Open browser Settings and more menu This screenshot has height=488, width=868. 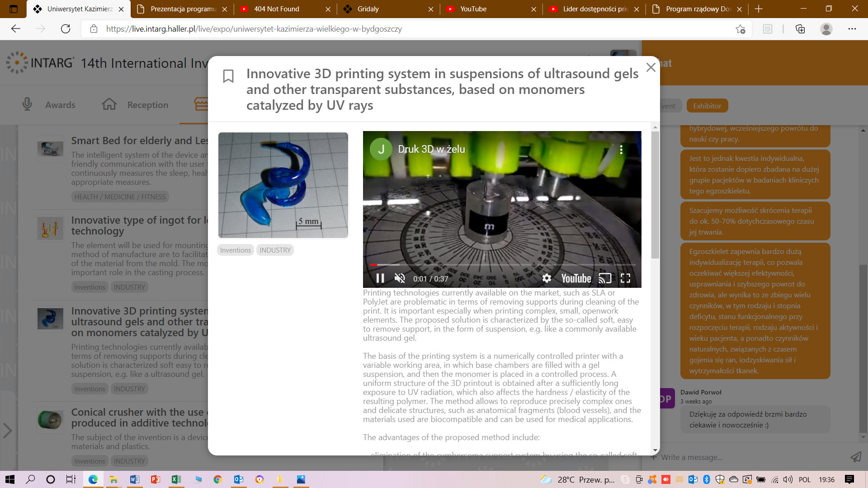(x=852, y=29)
